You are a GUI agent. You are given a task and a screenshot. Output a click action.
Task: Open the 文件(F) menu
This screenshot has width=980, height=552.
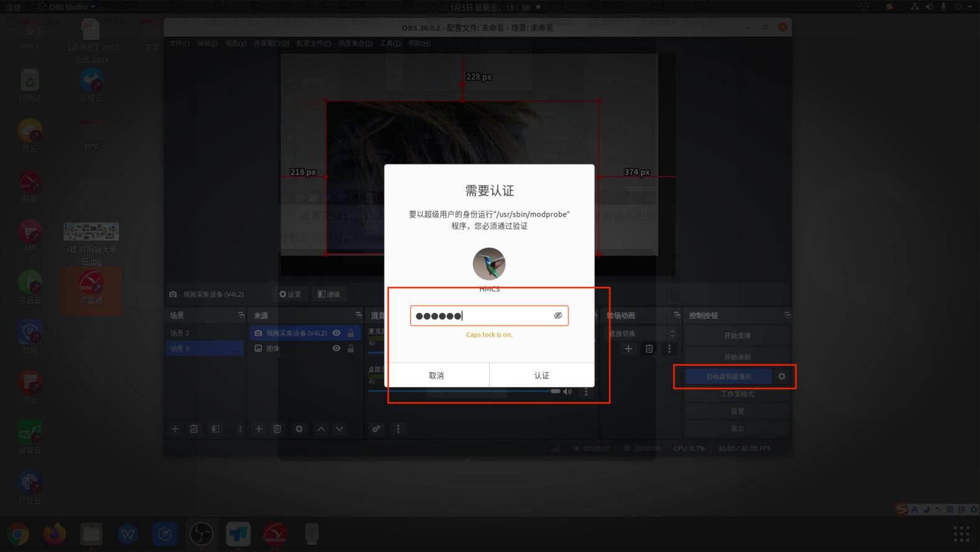click(x=179, y=44)
